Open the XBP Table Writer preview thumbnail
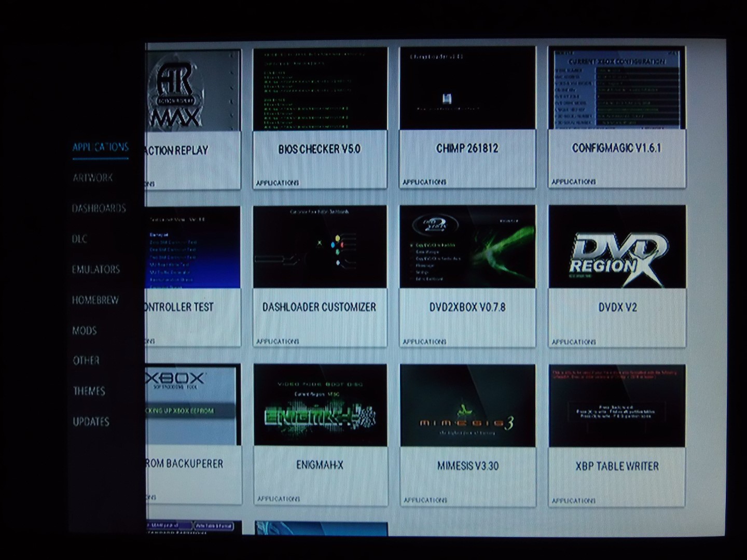747x560 pixels. point(617,406)
